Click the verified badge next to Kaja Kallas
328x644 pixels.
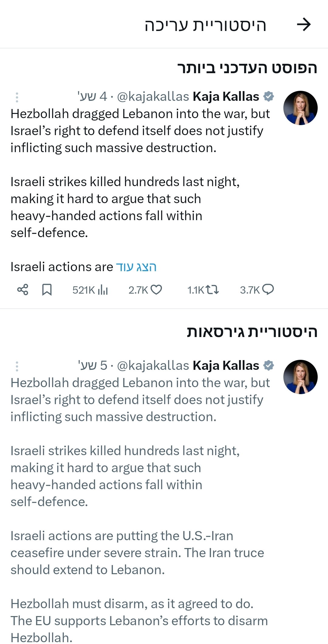pos(269,97)
